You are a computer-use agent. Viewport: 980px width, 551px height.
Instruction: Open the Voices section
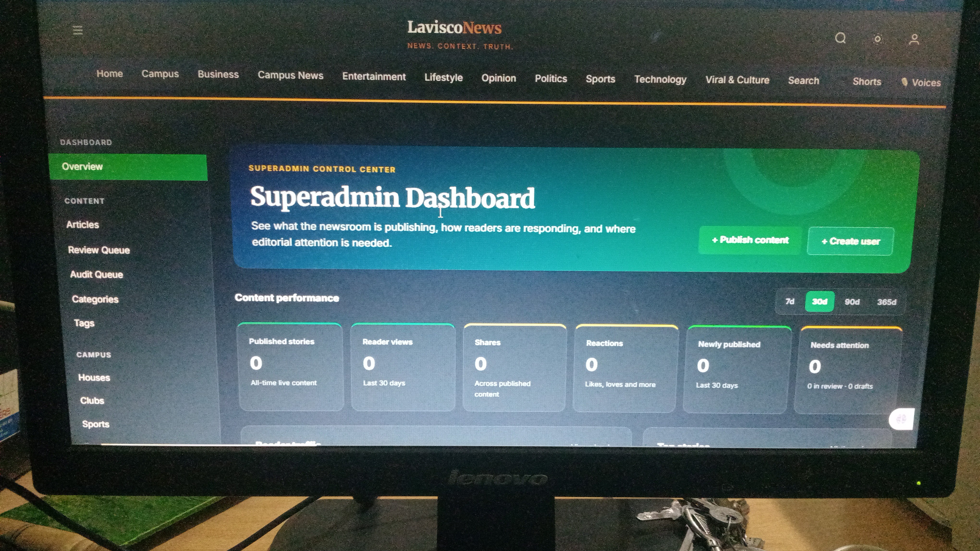921,83
